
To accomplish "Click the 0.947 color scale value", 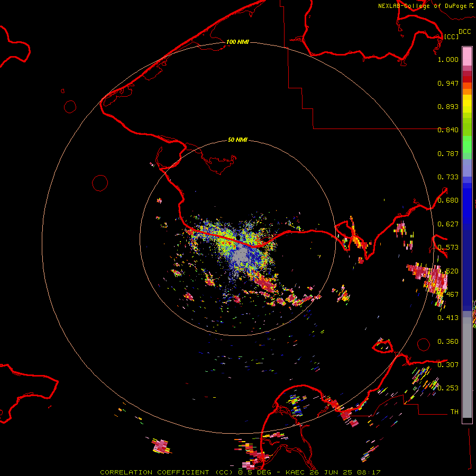I will tap(448, 83).
